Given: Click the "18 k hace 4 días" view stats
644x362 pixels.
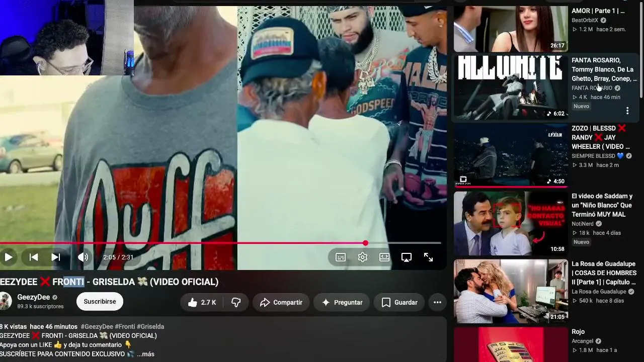Looking at the screenshot, I should (596, 233).
